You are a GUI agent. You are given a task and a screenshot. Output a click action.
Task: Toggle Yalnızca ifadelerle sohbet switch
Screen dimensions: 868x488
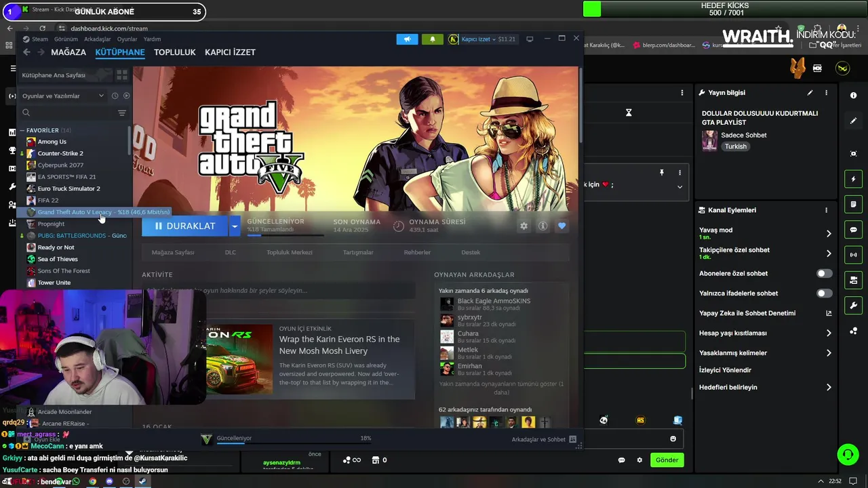tap(824, 293)
